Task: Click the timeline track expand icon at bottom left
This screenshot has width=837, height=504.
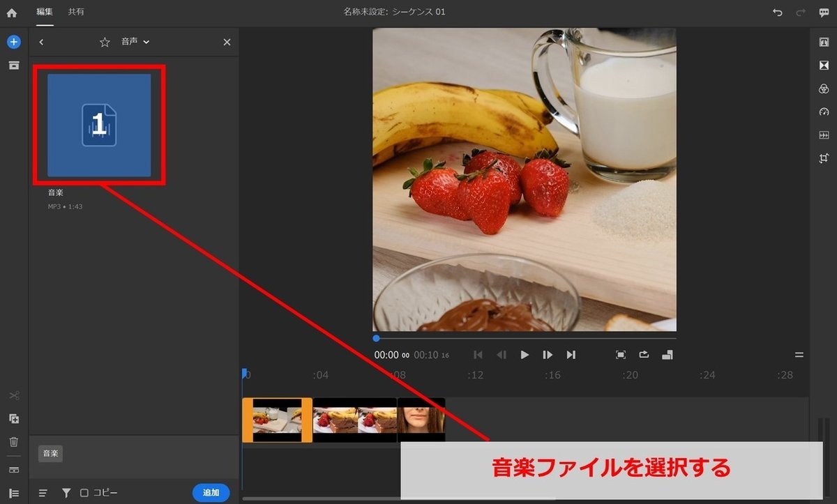Action: (14, 493)
